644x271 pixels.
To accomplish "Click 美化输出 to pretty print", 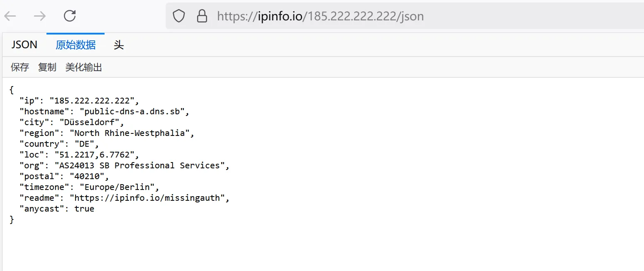I will (x=83, y=67).
